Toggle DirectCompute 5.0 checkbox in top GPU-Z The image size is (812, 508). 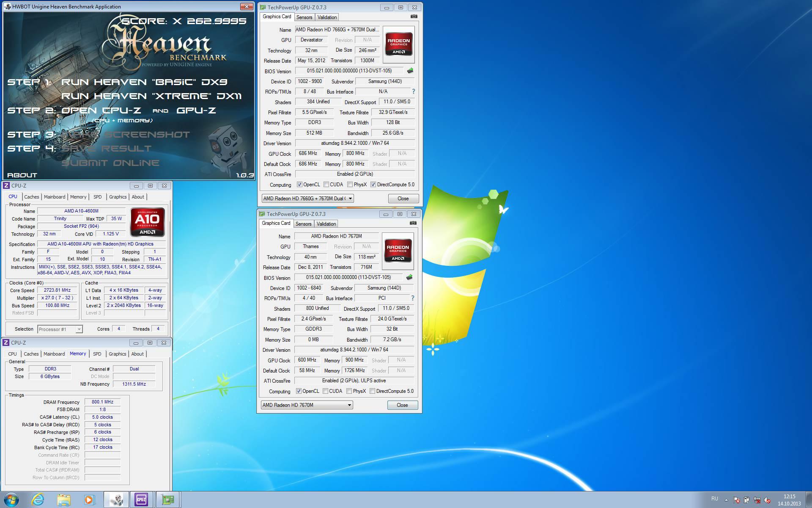coord(373,185)
